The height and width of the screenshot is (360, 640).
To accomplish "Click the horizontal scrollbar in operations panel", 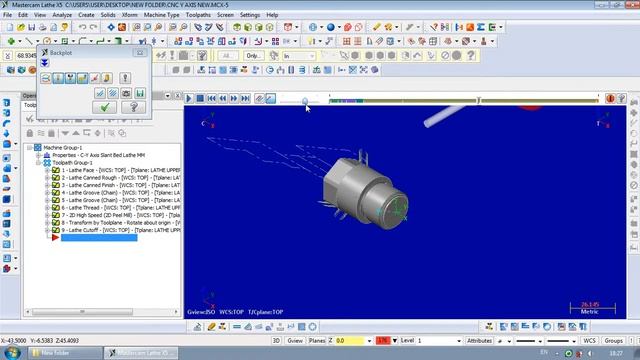I will pos(82,312).
